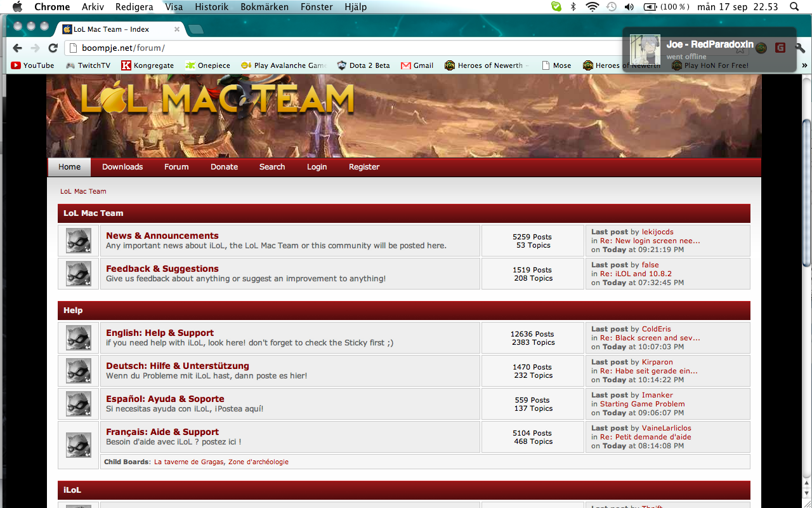Click the browser Back arrow

pos(17,48)
